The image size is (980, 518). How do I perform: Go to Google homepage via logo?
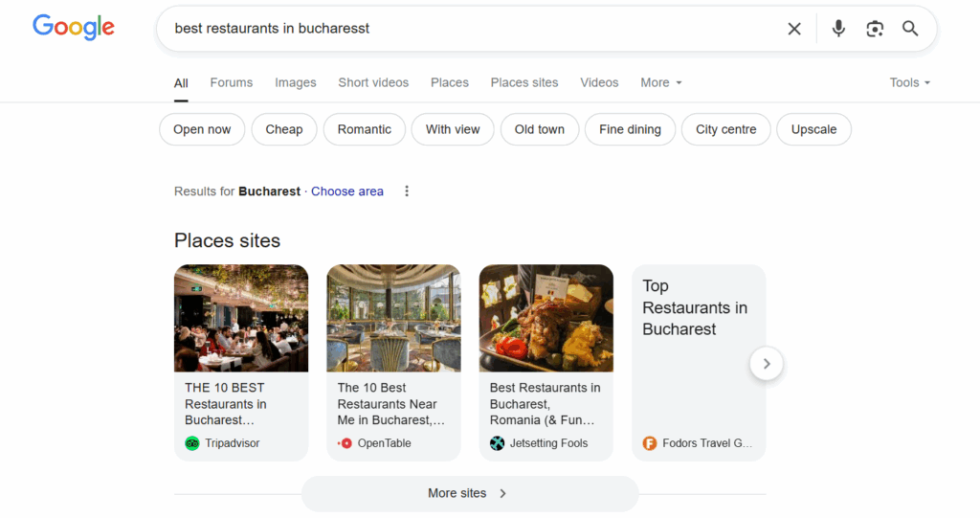point(73,27)
